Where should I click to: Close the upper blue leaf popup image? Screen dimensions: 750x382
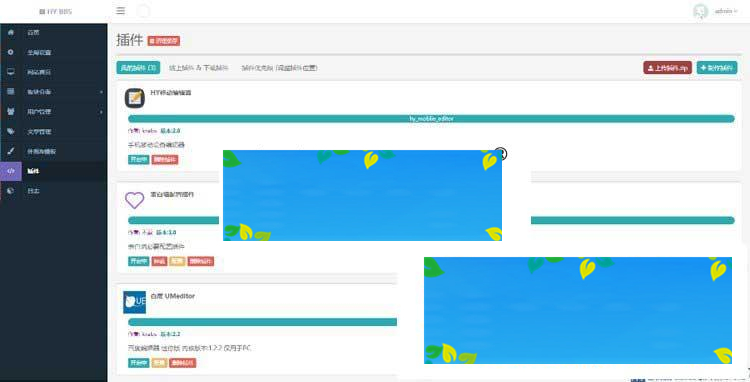[x=500, y=153]
